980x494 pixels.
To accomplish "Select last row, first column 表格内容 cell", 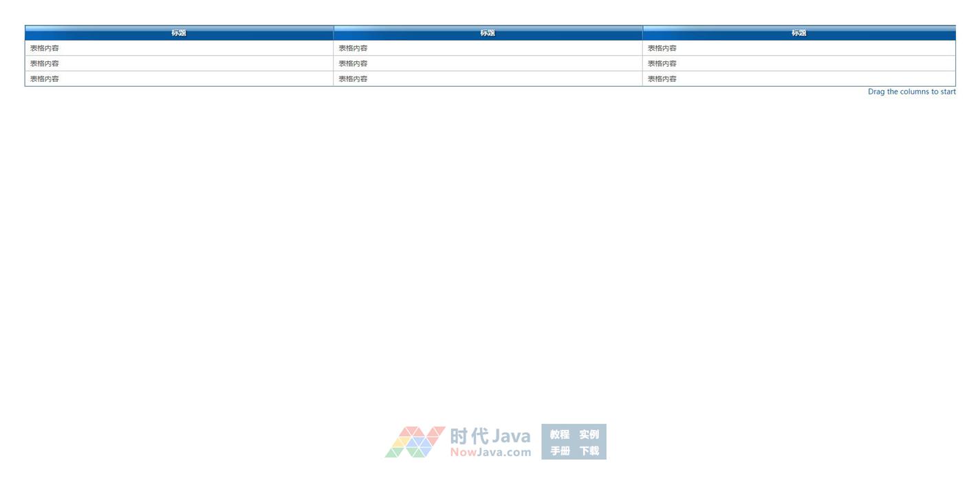I will click(x=45, y=78).
